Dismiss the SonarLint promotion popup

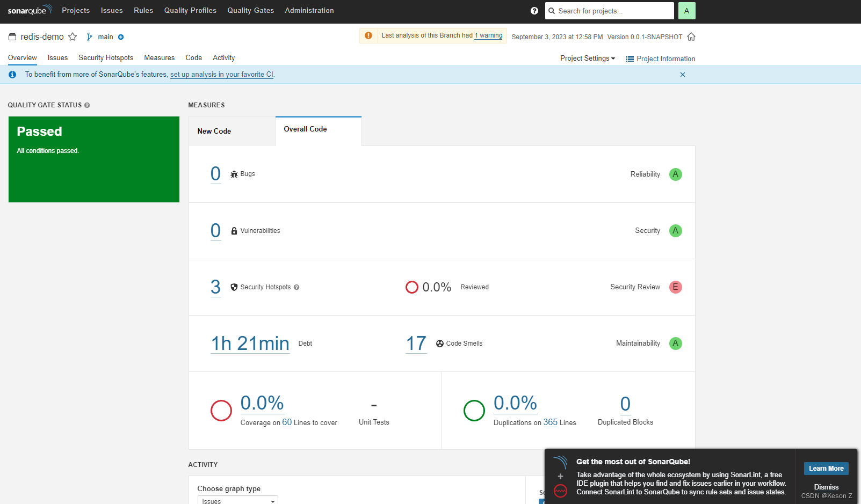click(x=826, y=487)
